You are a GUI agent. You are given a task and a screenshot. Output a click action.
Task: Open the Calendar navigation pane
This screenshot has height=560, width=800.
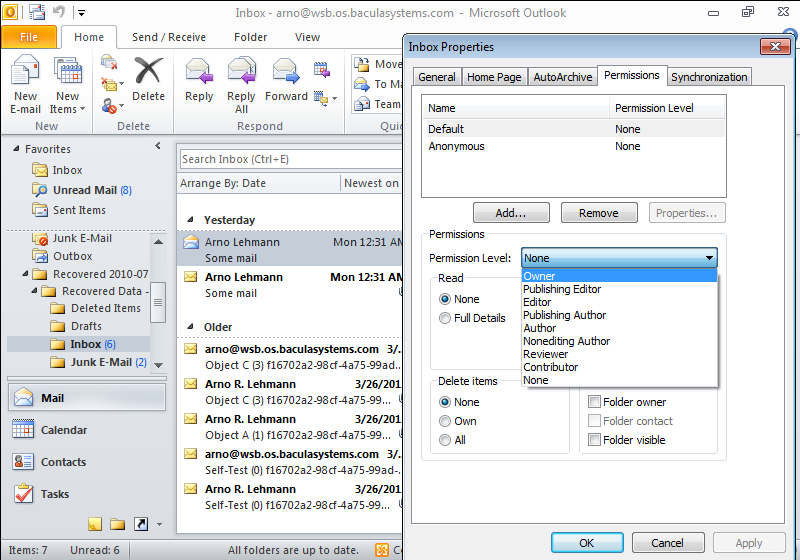[x=87, y=429]
